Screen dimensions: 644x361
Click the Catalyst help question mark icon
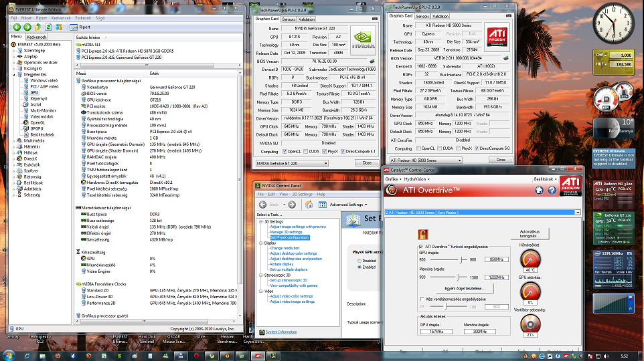click(x=552, y=190)
